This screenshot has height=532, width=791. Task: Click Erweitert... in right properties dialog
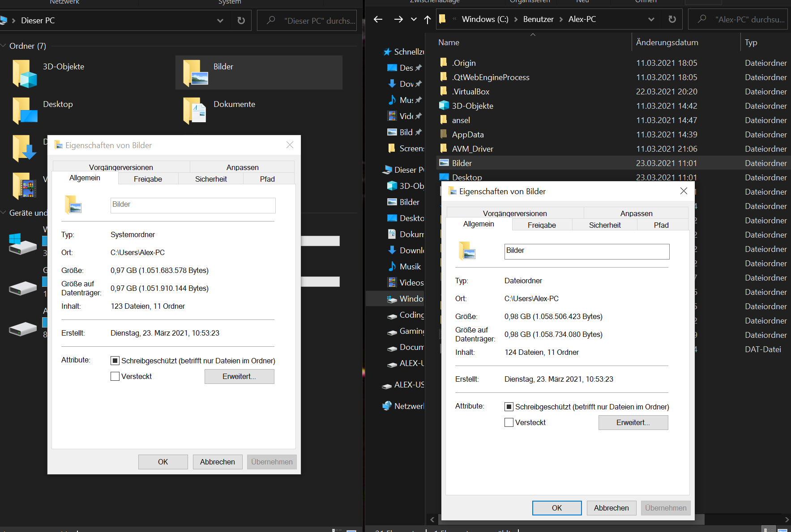633,422
